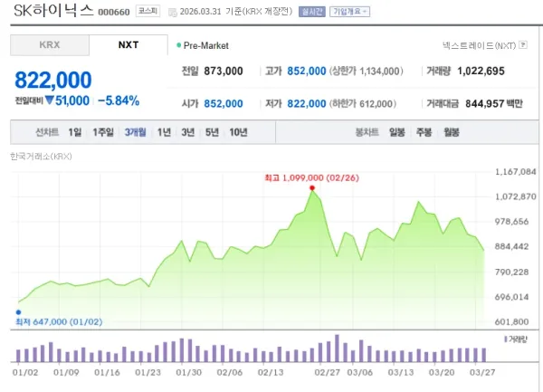Click the stock code 000660
Image resolution: width=543 pixels, height=392 pixels.
point(114,12)
